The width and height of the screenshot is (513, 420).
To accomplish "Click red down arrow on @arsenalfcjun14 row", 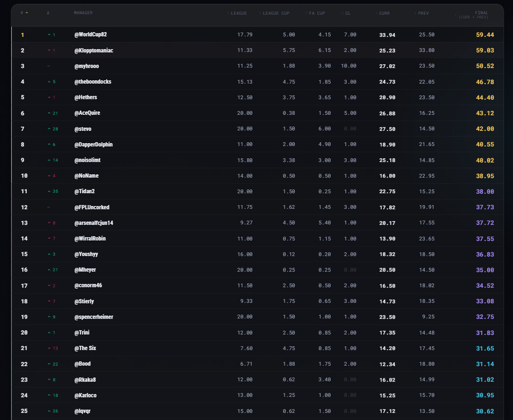I will [x=49, y=223].
